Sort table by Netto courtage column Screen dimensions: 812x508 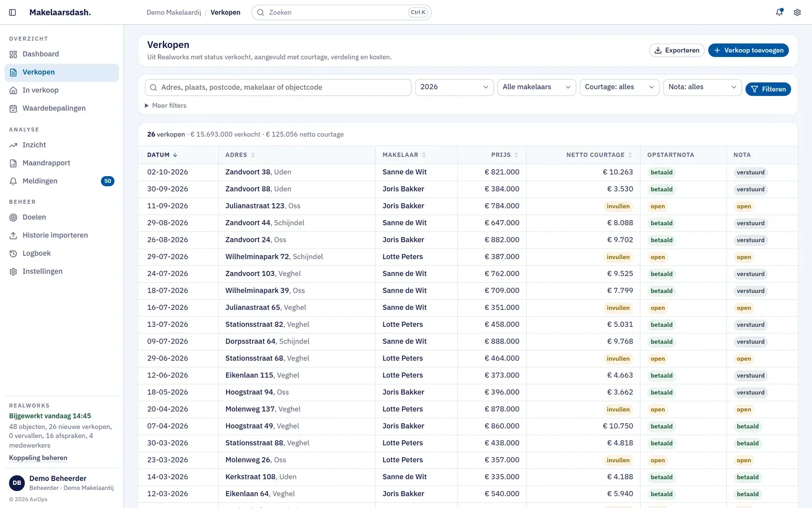[x=599, y=155]
